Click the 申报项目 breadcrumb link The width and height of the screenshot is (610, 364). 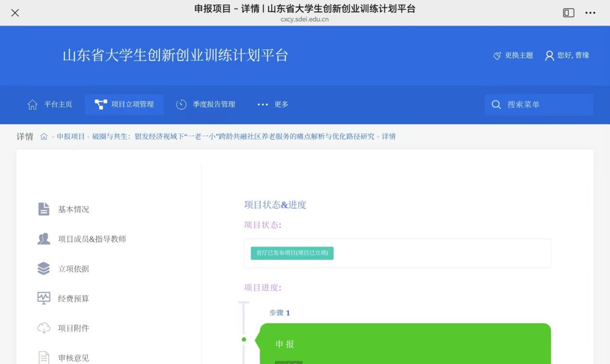pyautogui.click(x=71, y=137)
